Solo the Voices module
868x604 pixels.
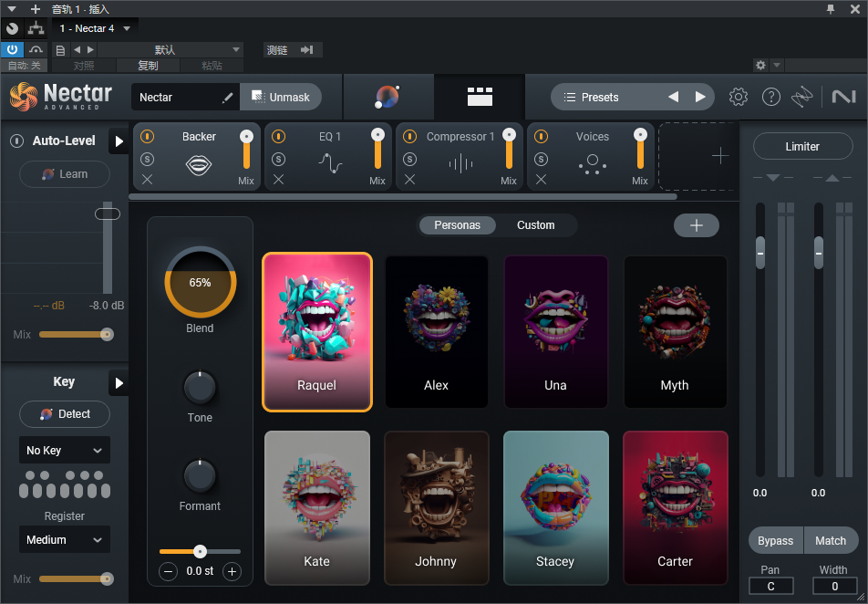click(541, 159)
